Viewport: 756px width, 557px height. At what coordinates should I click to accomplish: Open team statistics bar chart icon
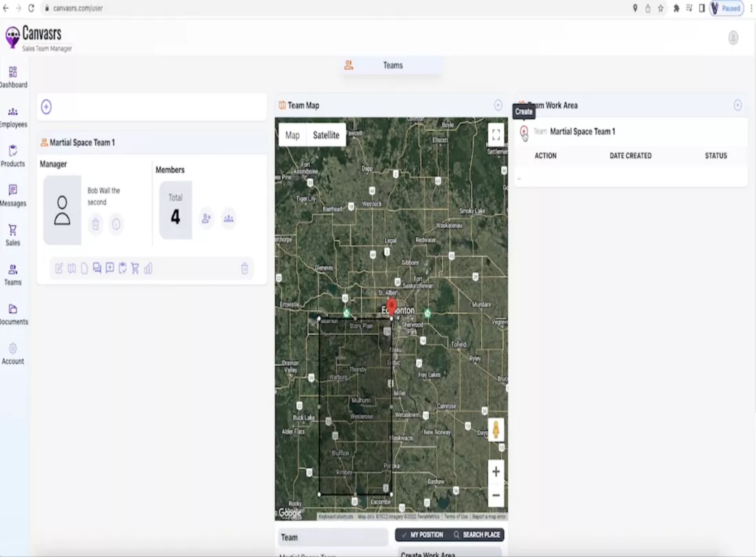148,268
